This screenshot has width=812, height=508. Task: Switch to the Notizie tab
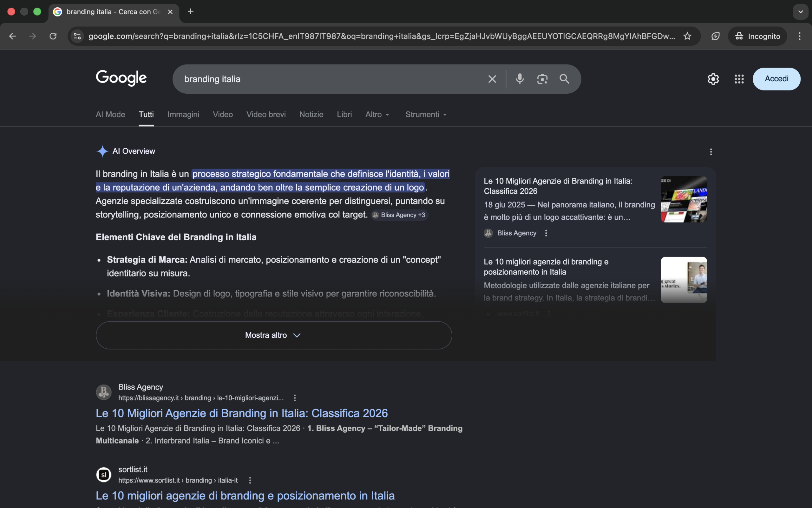click(x=311, y=115)
